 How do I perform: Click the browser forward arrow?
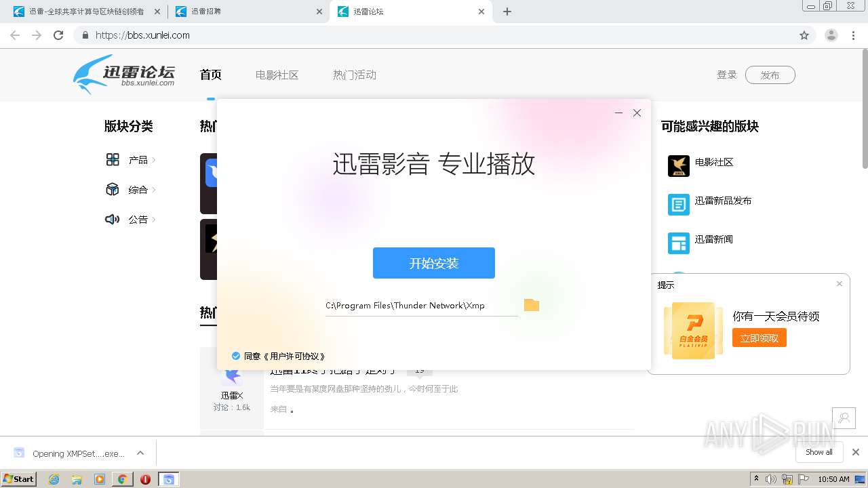click(37, 35)
